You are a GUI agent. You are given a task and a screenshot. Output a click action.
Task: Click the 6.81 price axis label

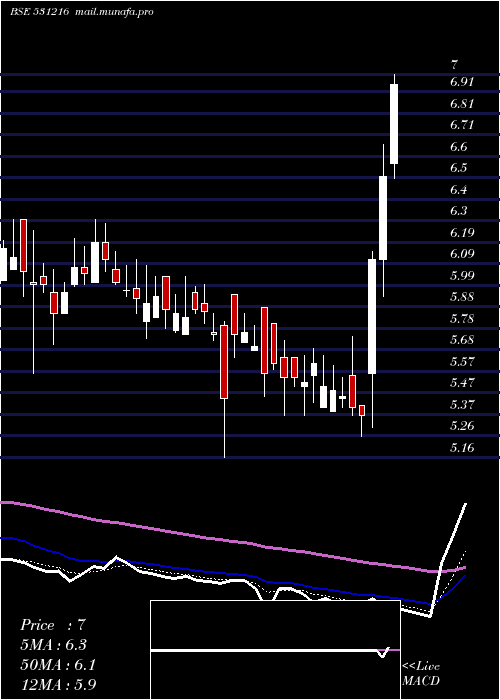[x=462, y=104]
